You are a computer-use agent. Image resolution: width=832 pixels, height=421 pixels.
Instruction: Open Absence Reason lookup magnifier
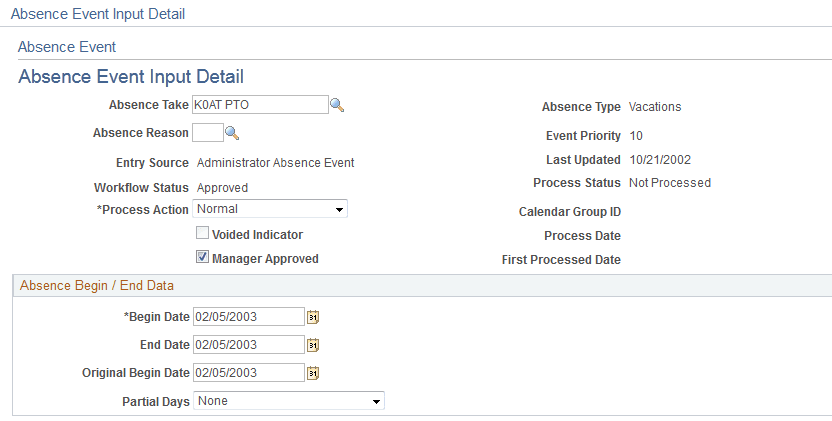pyautogui.click(x=232, y=133)
